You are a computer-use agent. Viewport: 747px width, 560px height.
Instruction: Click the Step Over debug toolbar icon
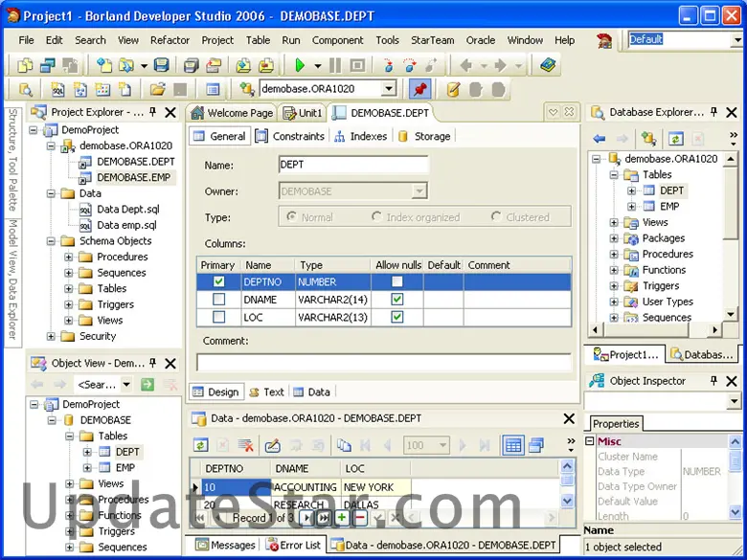[x=409, y=65]
